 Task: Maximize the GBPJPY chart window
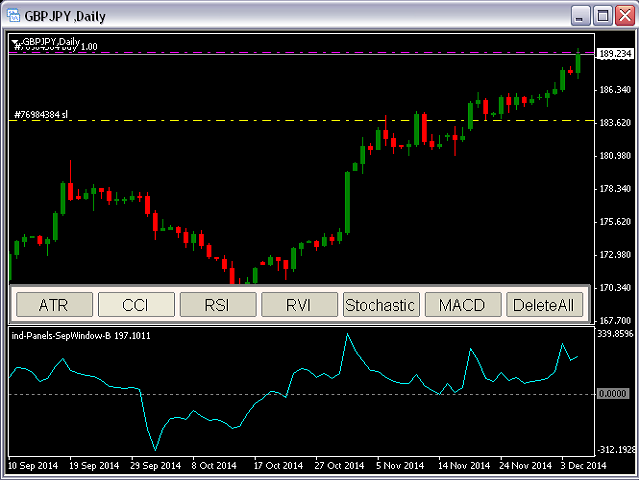pos(603,15)
